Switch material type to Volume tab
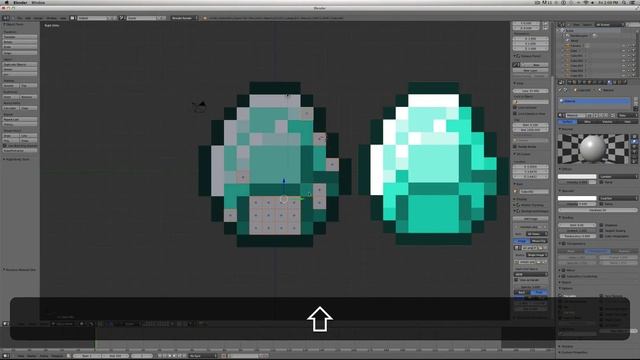The image size is (640, 360). click(x=607, y=122)
